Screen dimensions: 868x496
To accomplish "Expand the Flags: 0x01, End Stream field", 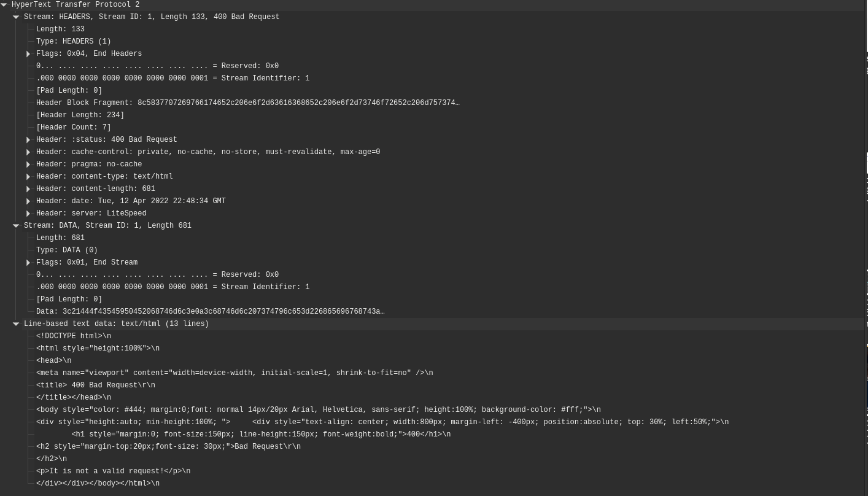I will tap(28, 262).
